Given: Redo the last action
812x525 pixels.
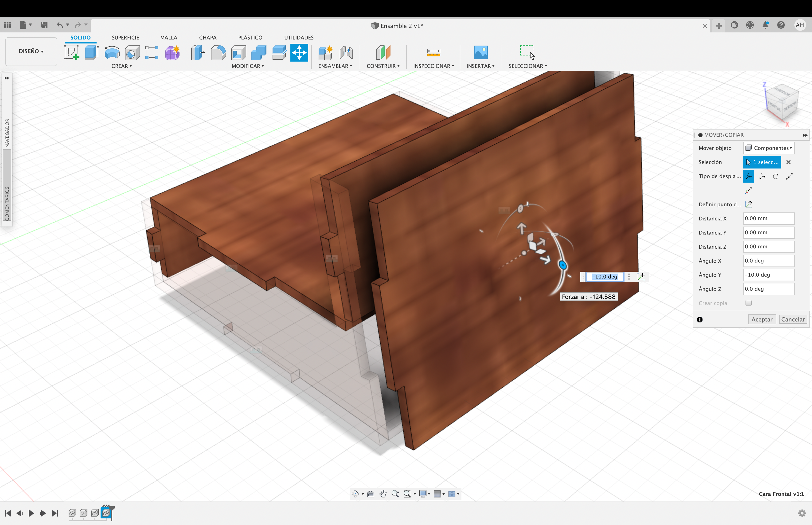Looking at the screenshot, I should click(x=78, y=25).
